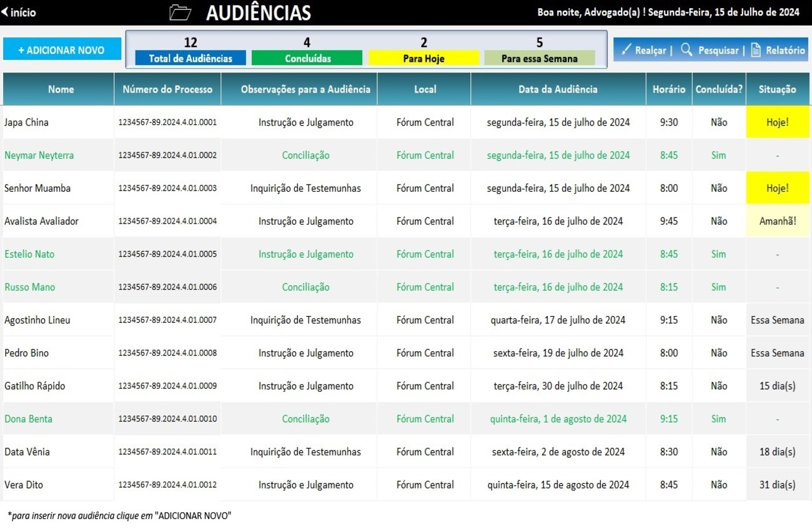Select the Amanhã! status cell
The width and height of the screenshot is (812, 531).
tap(777, 221)
